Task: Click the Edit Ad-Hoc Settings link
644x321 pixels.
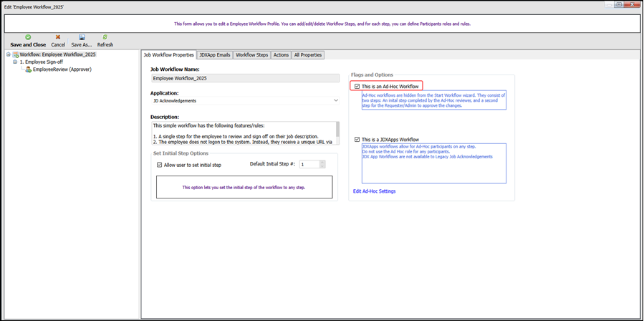Action: (374, 191)
